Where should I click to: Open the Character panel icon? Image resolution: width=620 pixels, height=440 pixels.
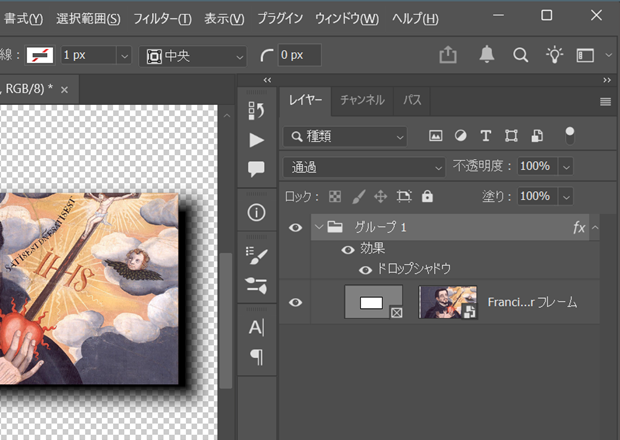[256, 327]
